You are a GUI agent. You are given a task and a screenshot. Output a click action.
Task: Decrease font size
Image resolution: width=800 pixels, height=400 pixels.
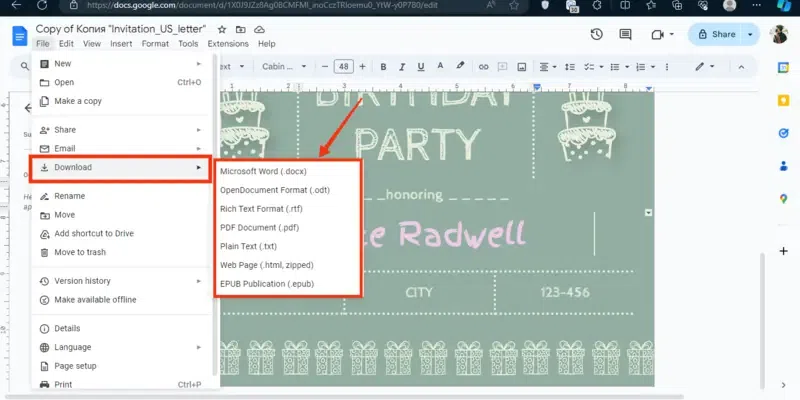(324, 67)
